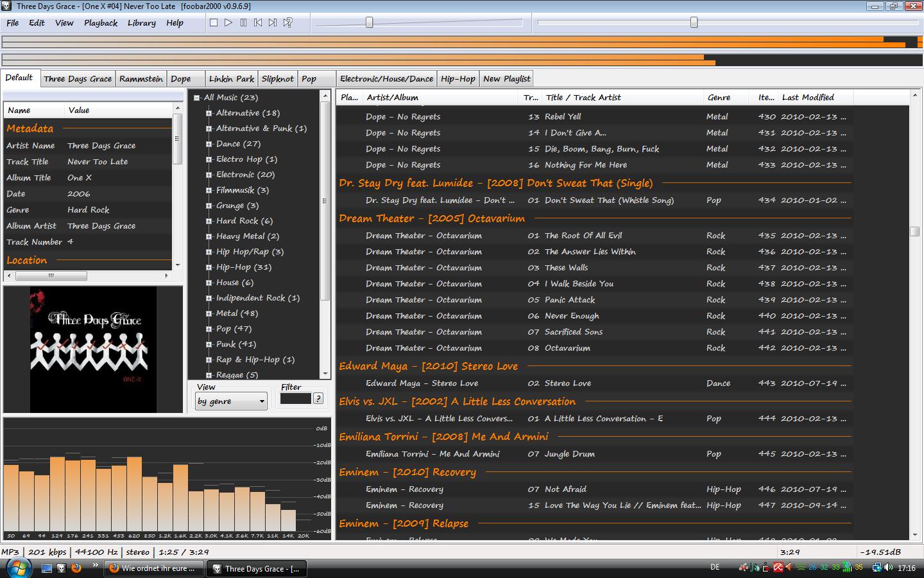
Task: Click the foobar2000 title bar icon
Action: [x=7, y=6]
